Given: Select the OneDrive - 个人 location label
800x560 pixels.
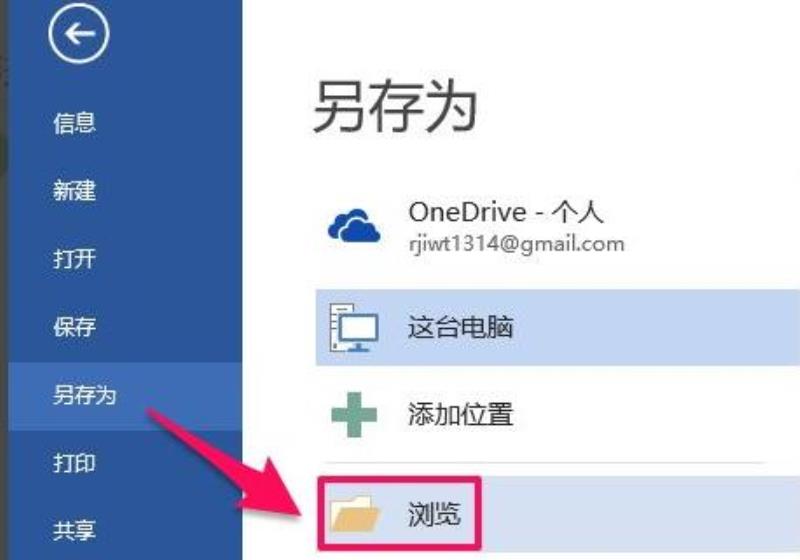Looking at the screenshot, I should [506, 212].
